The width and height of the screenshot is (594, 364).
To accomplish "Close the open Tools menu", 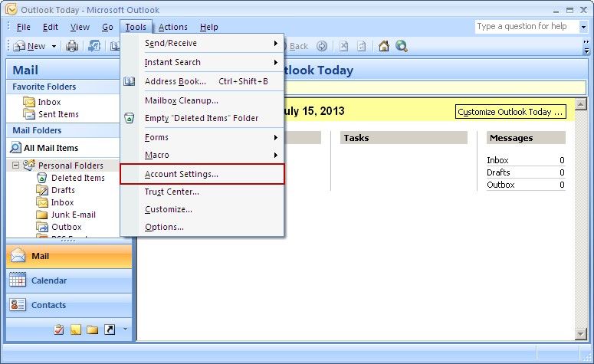I will click(136, 27).
